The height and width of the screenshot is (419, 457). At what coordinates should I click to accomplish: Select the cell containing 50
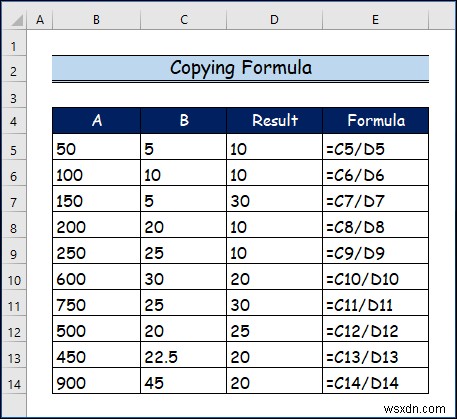(x=97, y=147)
